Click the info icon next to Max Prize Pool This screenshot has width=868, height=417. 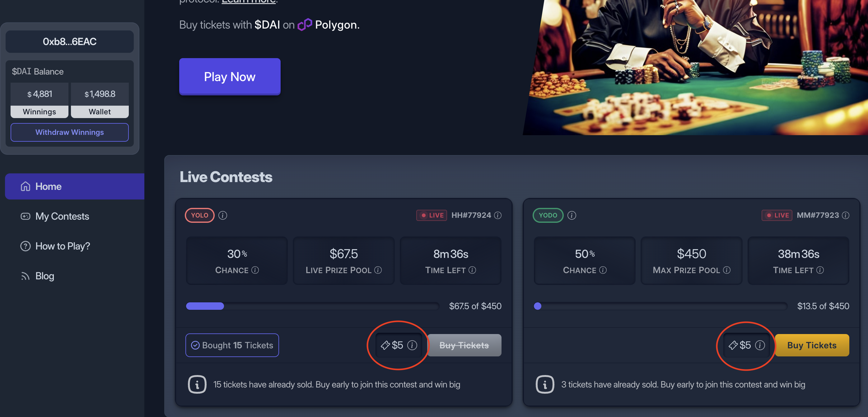pos(727,270)
